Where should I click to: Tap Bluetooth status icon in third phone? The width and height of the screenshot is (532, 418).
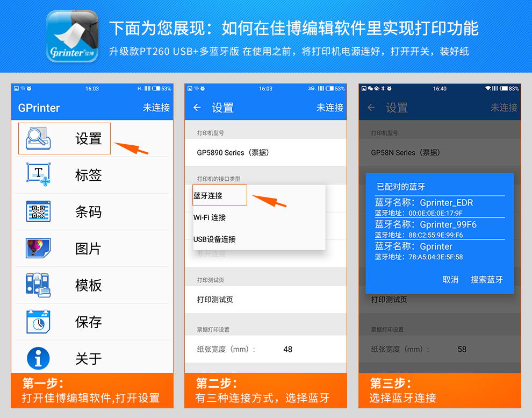point(383,88)
